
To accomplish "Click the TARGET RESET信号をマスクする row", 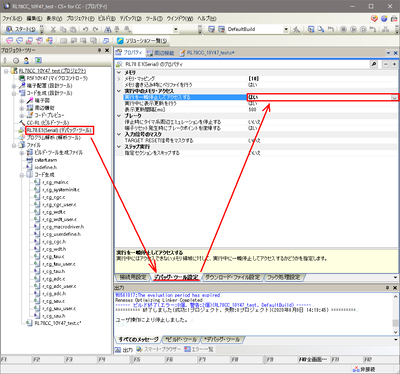I will (x=257, y=141).
